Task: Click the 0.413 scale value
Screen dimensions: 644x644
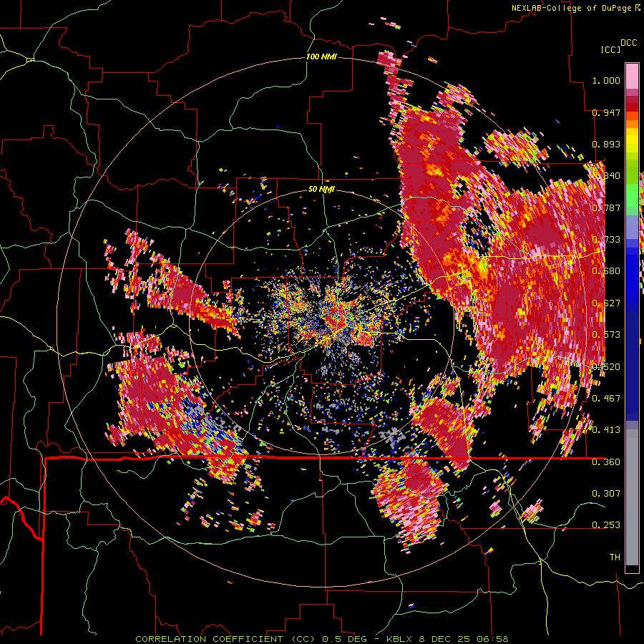Action: pos(606,430)
